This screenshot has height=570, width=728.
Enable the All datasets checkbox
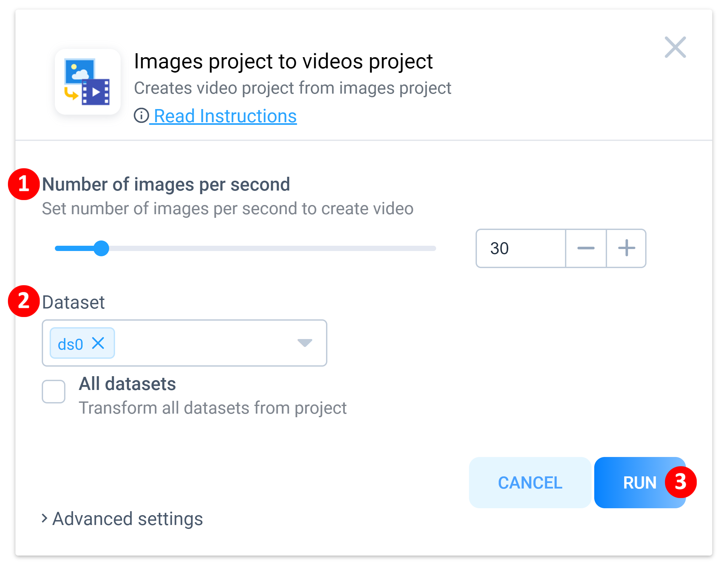point(53,392)
